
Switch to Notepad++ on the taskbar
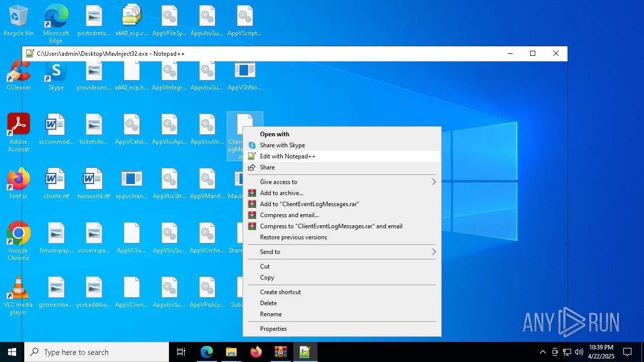point(305,352)
